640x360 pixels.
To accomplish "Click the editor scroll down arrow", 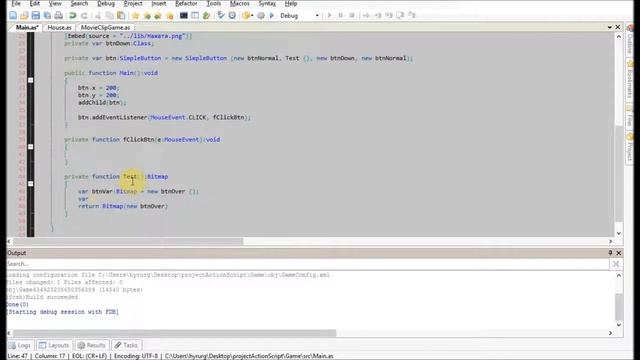I will pyautogui.click(x=619, y=233).
